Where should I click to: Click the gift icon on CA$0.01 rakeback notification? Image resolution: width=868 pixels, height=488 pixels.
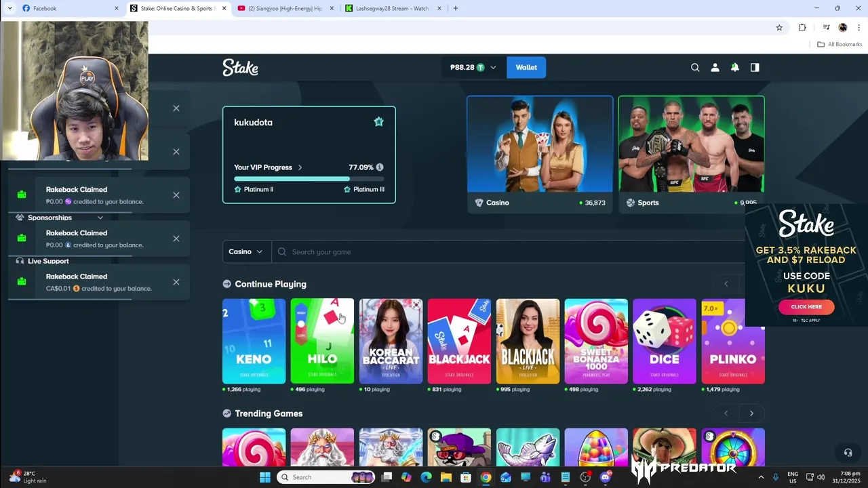22,281
